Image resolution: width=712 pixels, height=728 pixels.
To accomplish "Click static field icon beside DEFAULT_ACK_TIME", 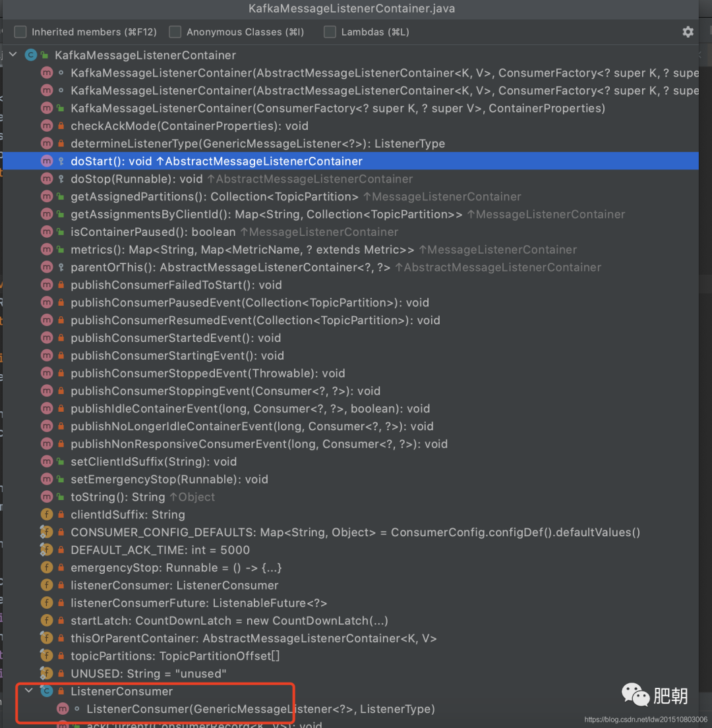I will [47, 549].
